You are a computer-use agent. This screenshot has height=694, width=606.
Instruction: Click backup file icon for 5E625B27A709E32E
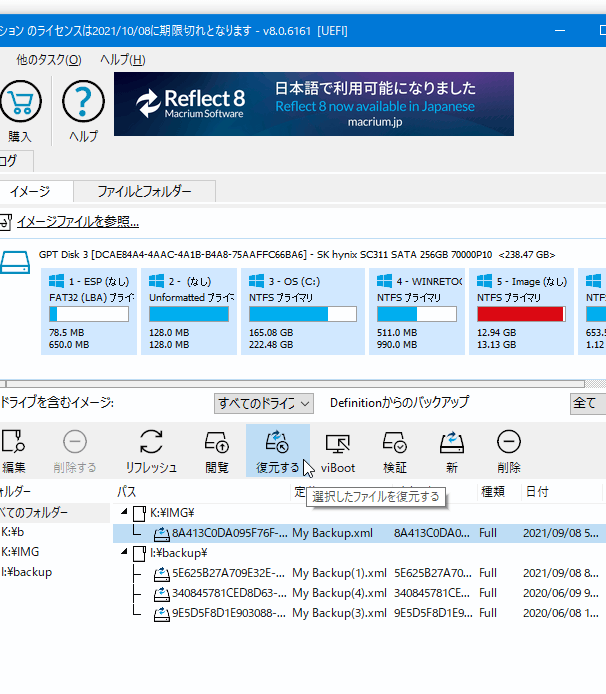[162, 574]
